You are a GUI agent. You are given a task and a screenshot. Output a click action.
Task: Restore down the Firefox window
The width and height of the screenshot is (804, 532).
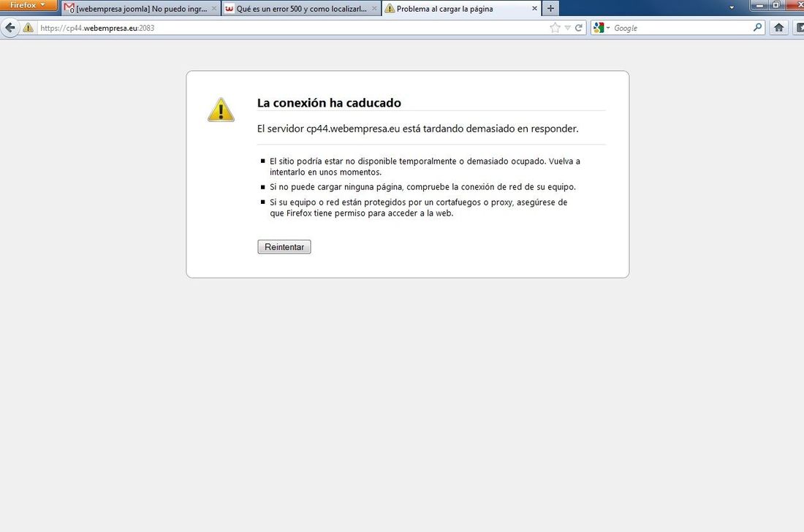pyautogui.click(x=776, y=5)
